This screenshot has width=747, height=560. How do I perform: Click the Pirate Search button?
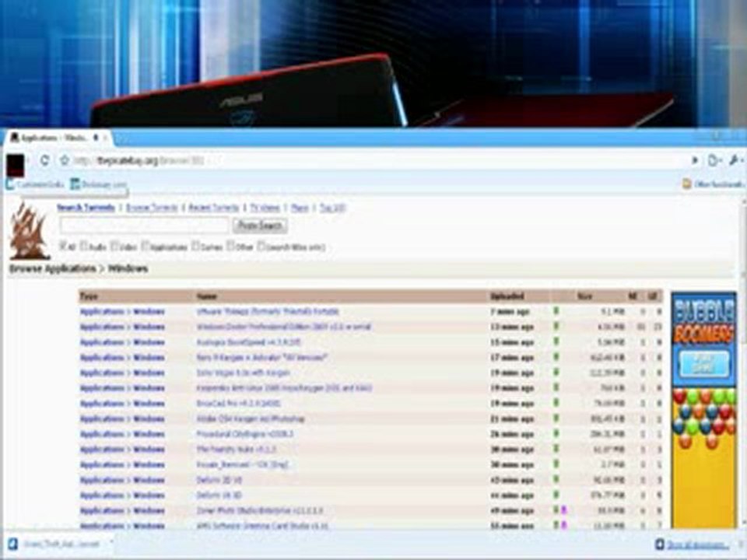point(260,226)
